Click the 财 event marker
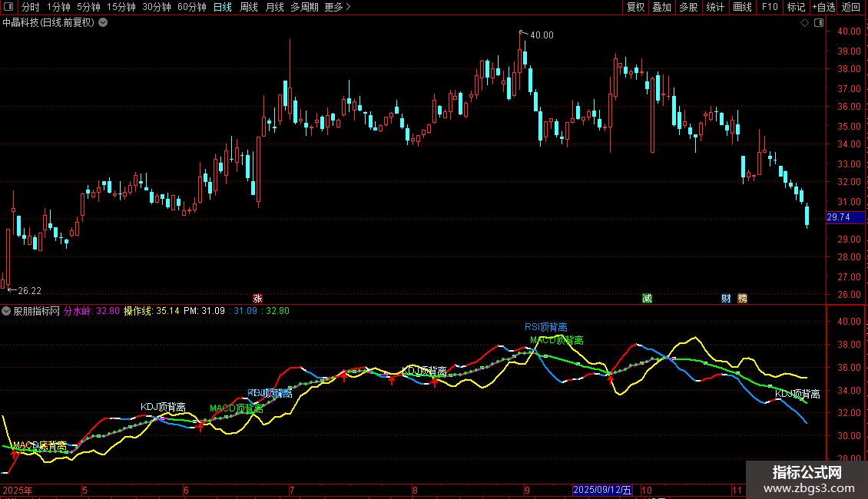Screen dimensions: 868x499 pos(727,298)
